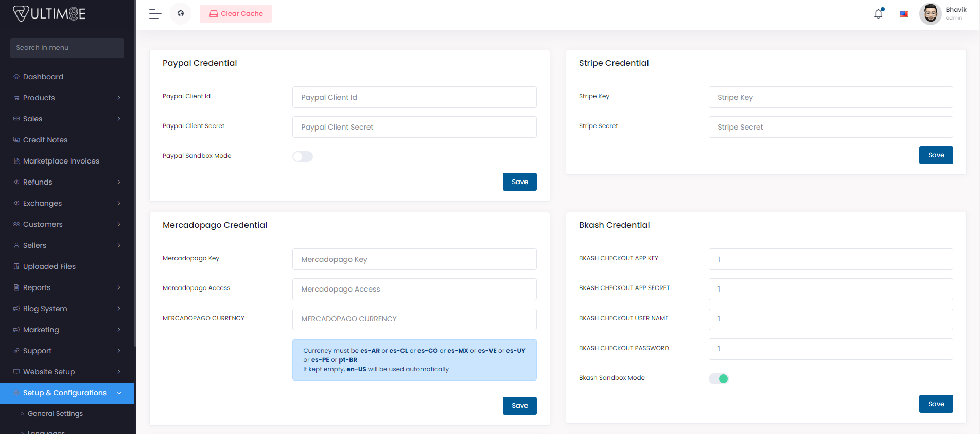Expand the Marketing submenu chevron
The width and height of the screenshot is (980, 434).
(119, 330)
